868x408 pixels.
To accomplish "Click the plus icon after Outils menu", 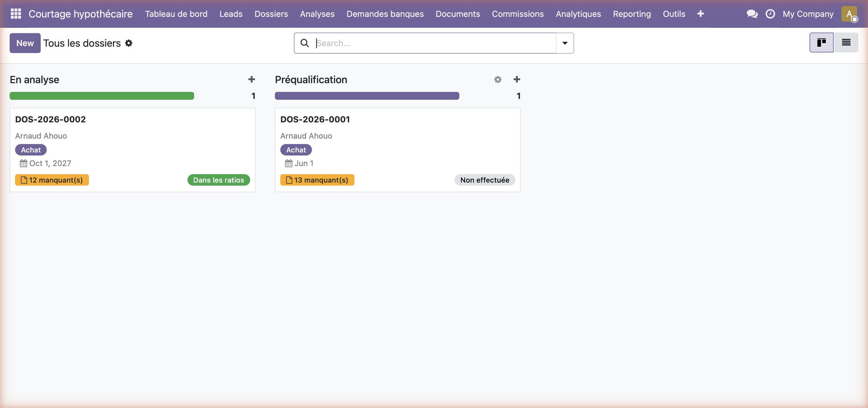I will [x=700, y=14].
